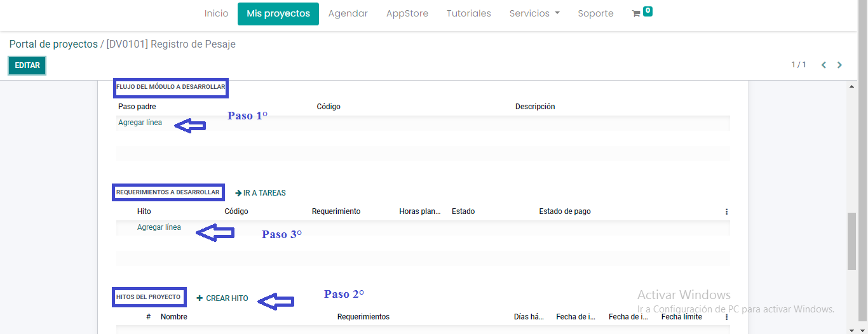Click the 1 / 1 pager counter
Viewport: 868px width, 334px height.
pos(799,65)
